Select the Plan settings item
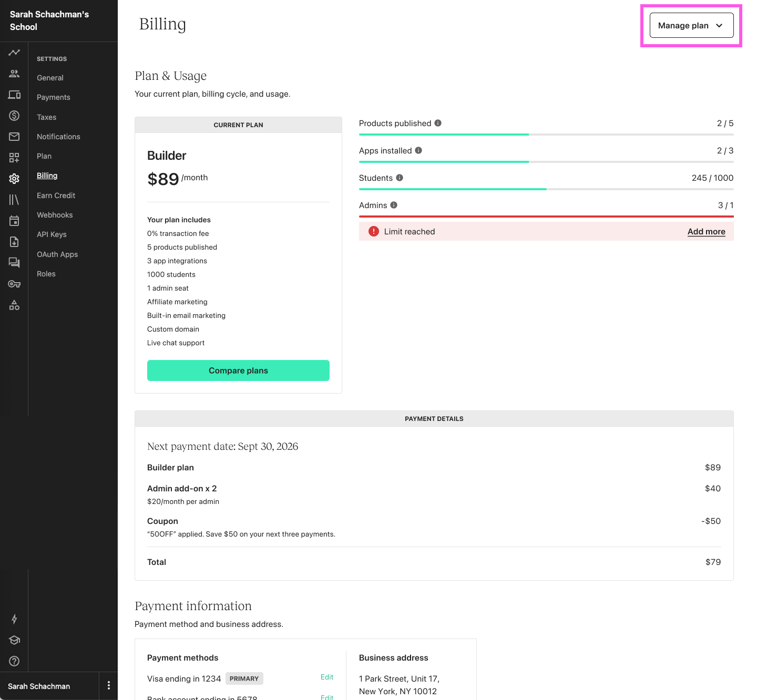The height and width of the screenshot is (700, 757). [x=44, y=156]
